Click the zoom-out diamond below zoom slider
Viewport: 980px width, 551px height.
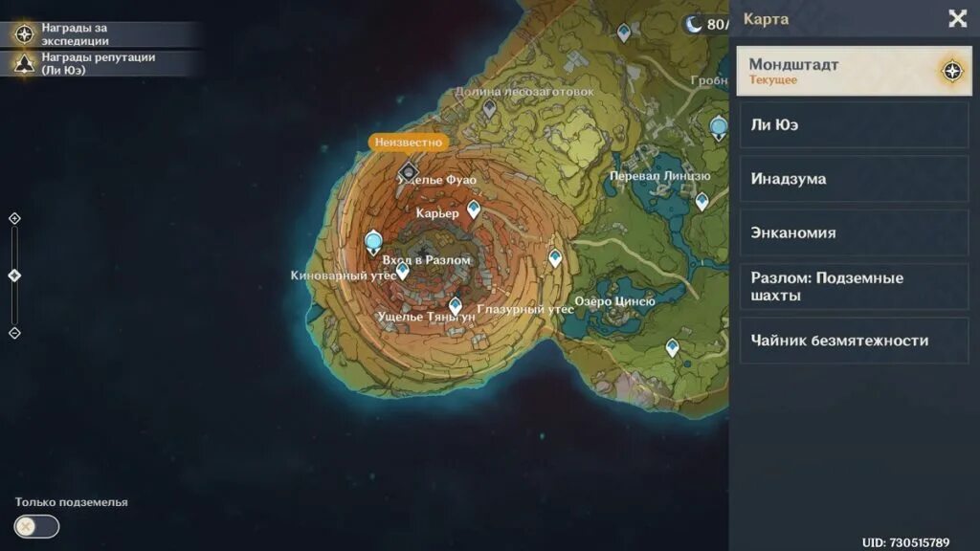click(x=14, y=333)
